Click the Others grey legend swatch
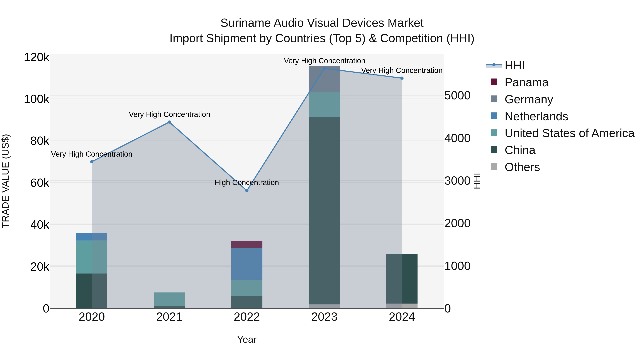This screenshot has width=644, height=362. (x=494, y=166)
